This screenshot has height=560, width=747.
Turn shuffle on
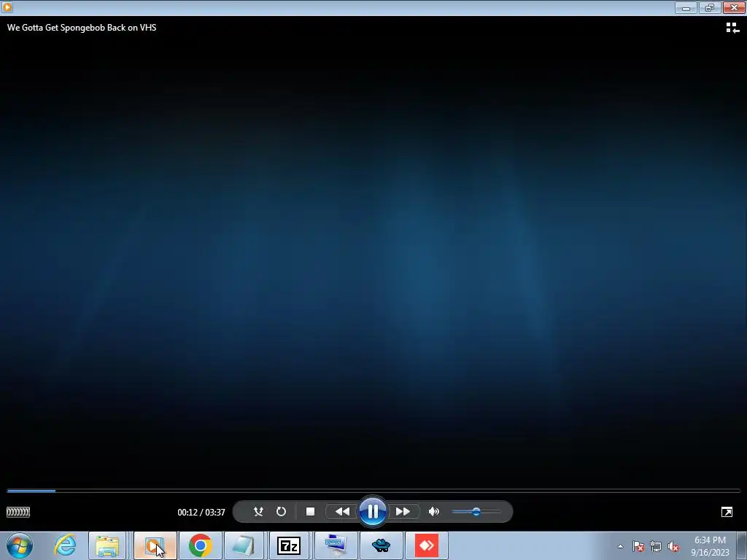coord(258,511)
